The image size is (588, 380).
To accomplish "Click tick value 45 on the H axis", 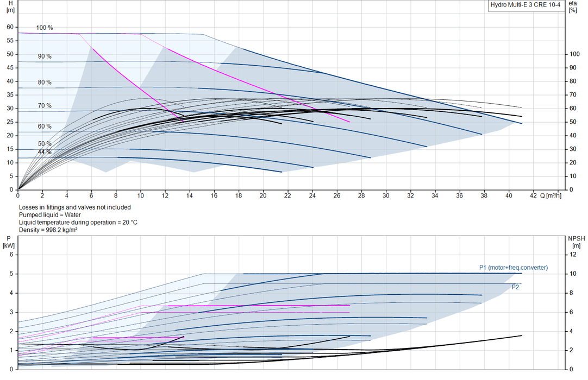I will [10, 68].
